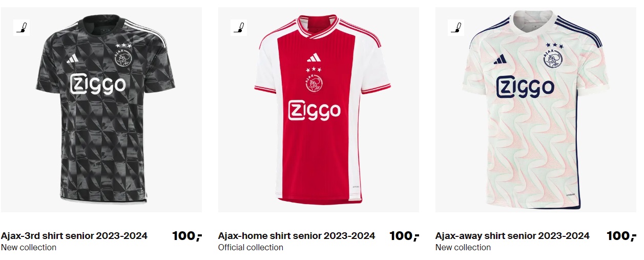Viewport: 644px width, 260px height.
Task: Click 'New collection' under the Ajax-away shirt
Action: [x=463, y=248]
